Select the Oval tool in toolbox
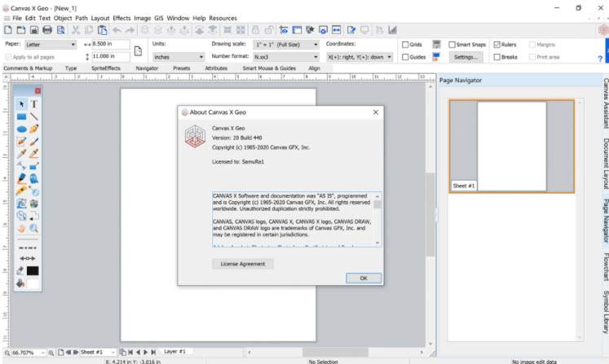The image size is (609, 364). 22,129
